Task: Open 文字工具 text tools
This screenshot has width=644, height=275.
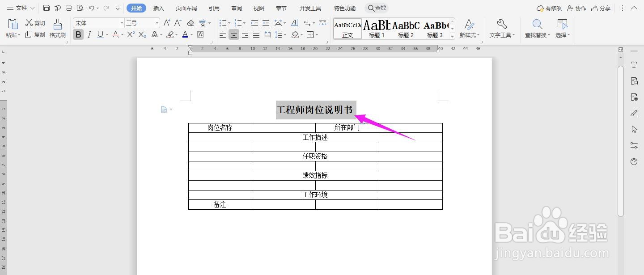Action: pyautogui.click(x=502, y=29)
